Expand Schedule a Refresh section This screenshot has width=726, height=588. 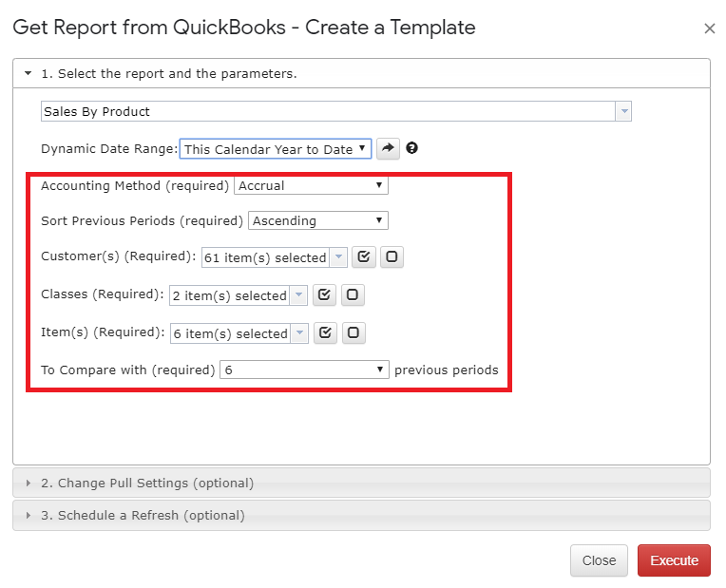point(361,515)
